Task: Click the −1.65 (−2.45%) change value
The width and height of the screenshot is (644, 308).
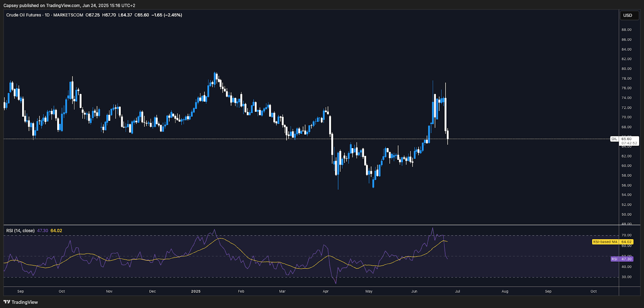Action: [x=167, y=15]
